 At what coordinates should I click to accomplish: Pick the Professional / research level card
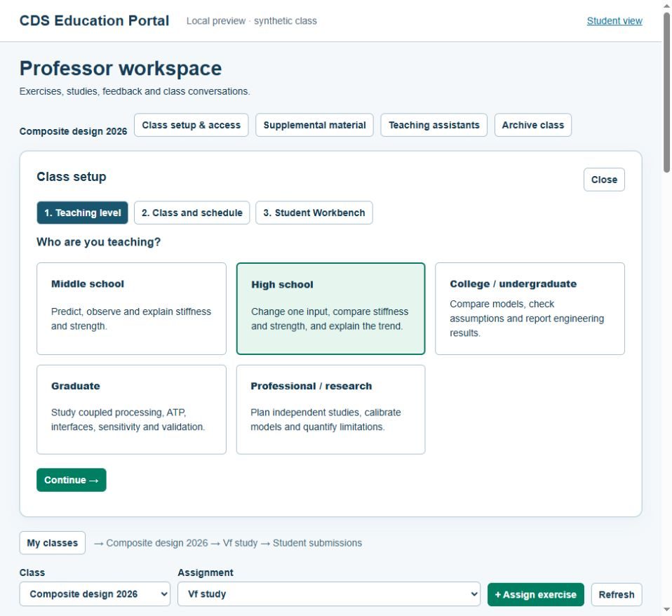pyautogui.click(x=331, y=410)
